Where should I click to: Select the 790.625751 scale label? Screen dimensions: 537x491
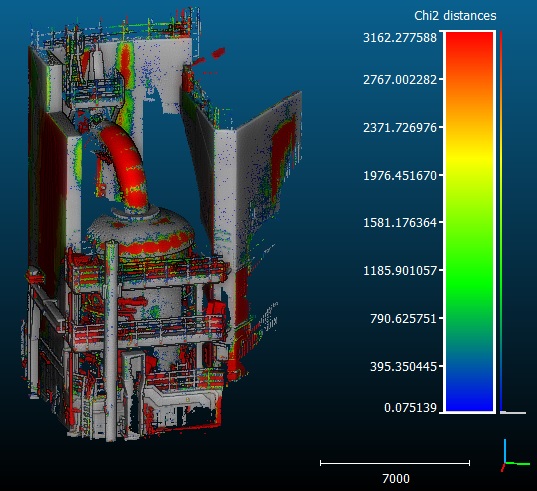[403, 318]
